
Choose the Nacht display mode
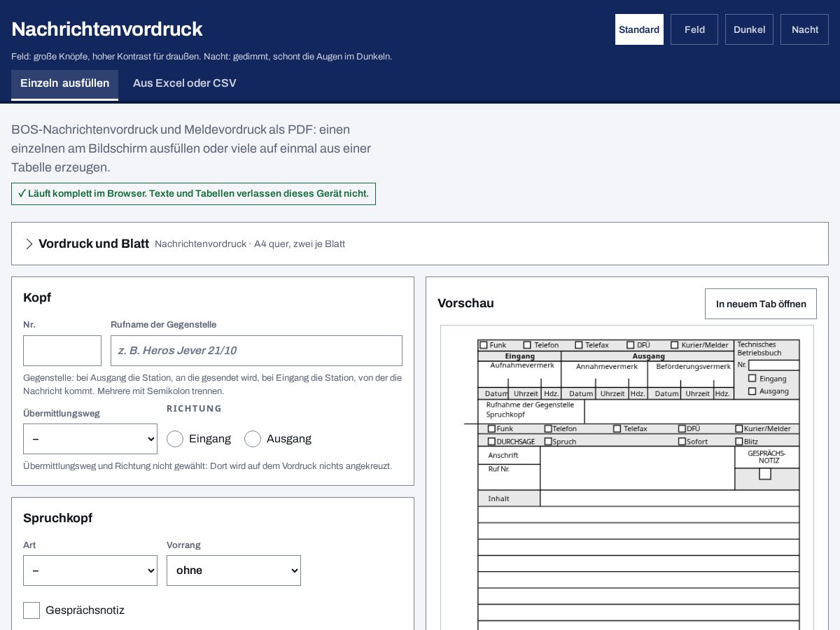pos(805,29)
